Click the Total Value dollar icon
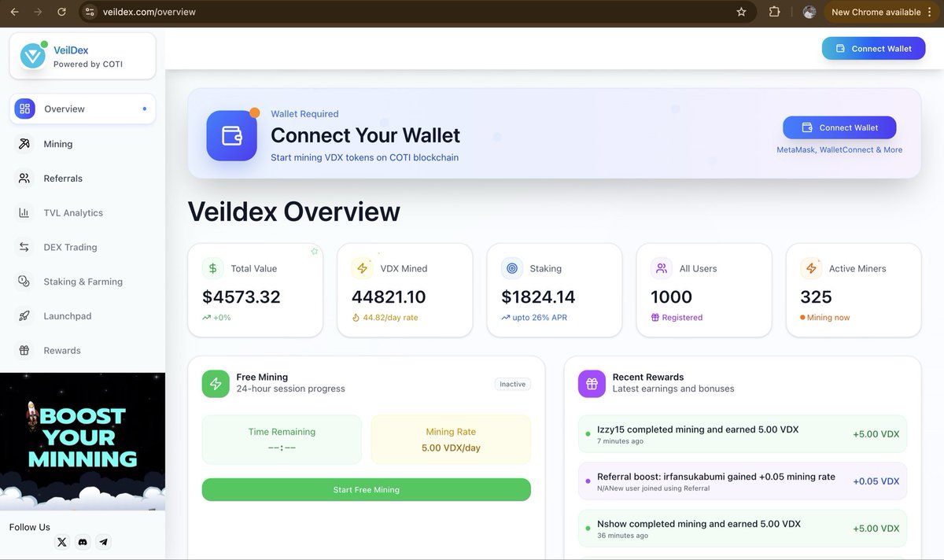Screen dimensions: 944x560 [212, 268]
